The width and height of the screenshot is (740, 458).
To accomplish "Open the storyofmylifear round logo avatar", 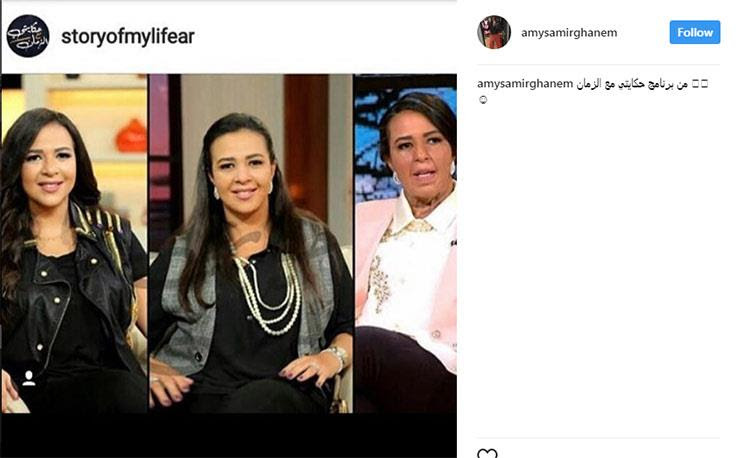I will click(28, 36).
